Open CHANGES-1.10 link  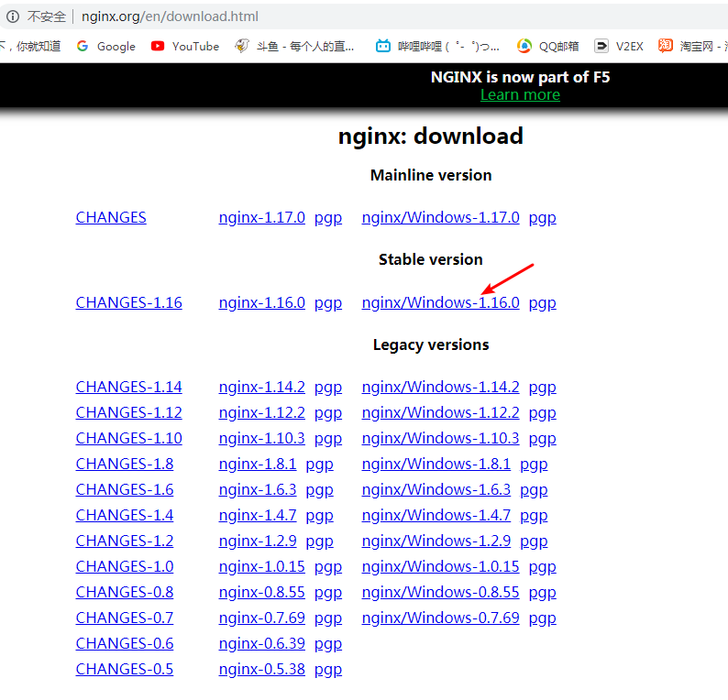coord(129,438)
